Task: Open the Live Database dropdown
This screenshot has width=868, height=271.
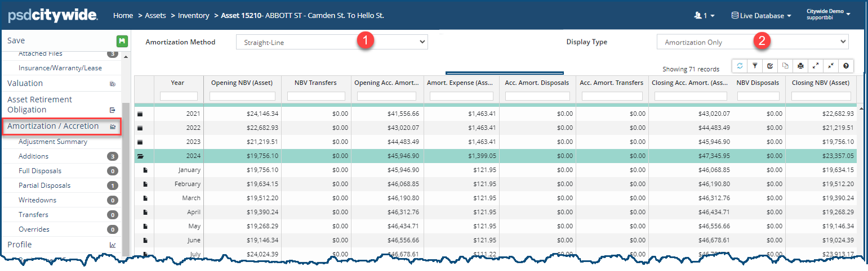Action: pyautogui.click(x=761, y=16)
